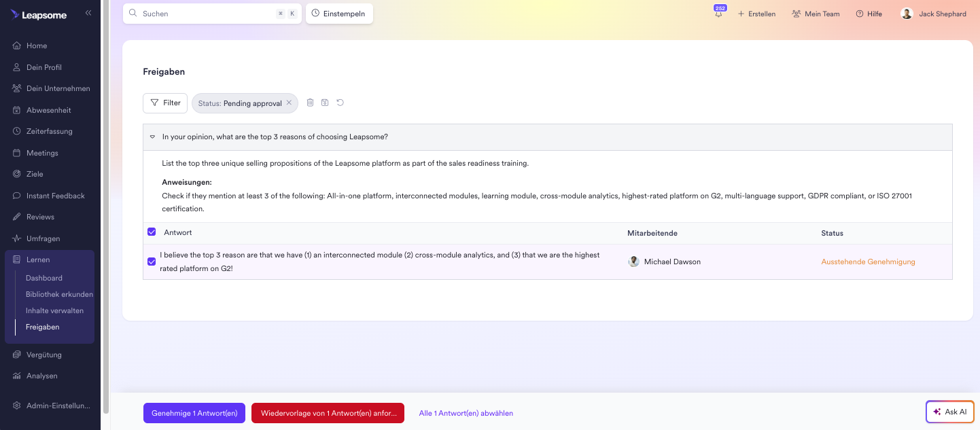Viewport: 980px width, 430px height.
Task: Click the Dein Unternehmen people icon
Action: [17, 88]
